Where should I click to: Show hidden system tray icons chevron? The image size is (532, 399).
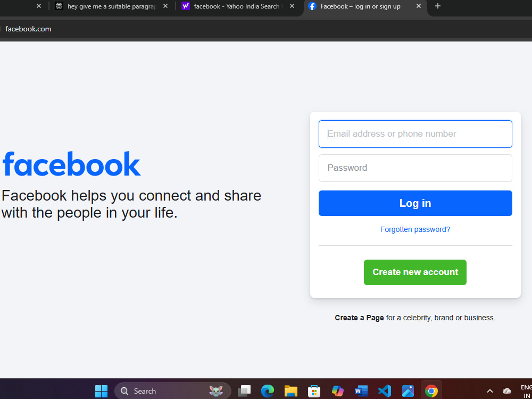click(489, 391)
